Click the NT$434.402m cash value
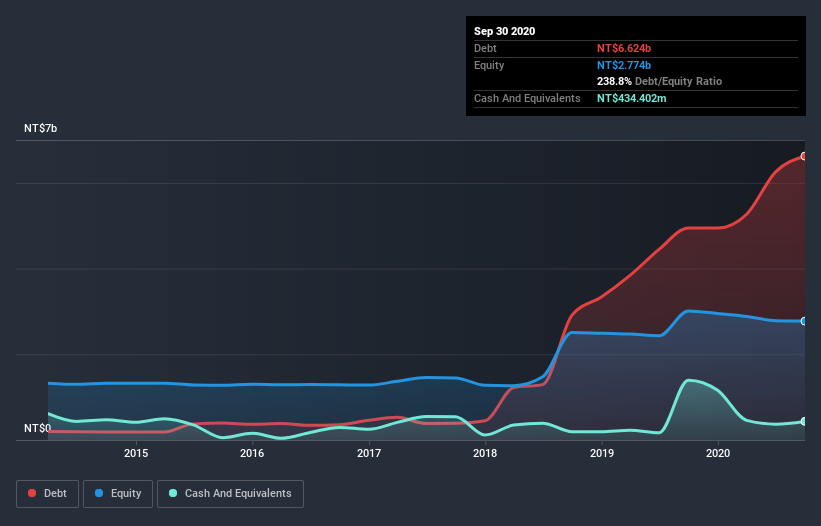Viewport: 821px width, 526px height. tap(631, 98)
